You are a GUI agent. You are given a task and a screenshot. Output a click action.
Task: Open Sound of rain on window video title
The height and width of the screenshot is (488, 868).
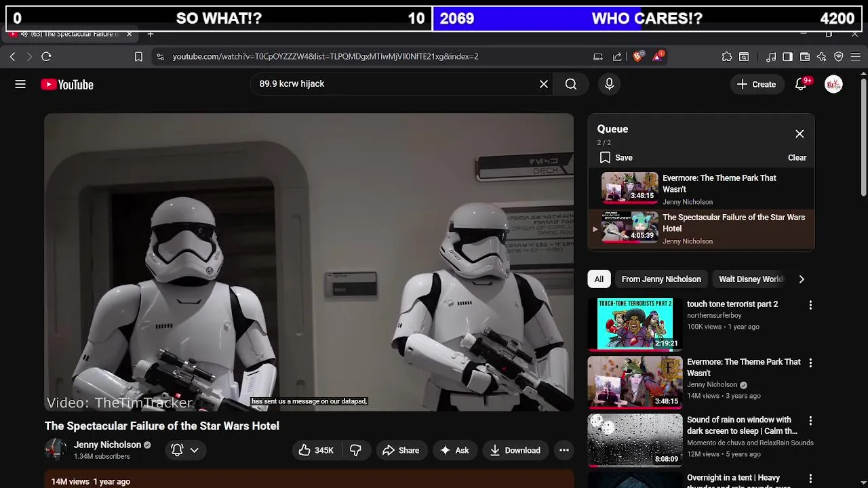(x=742, y=426)
